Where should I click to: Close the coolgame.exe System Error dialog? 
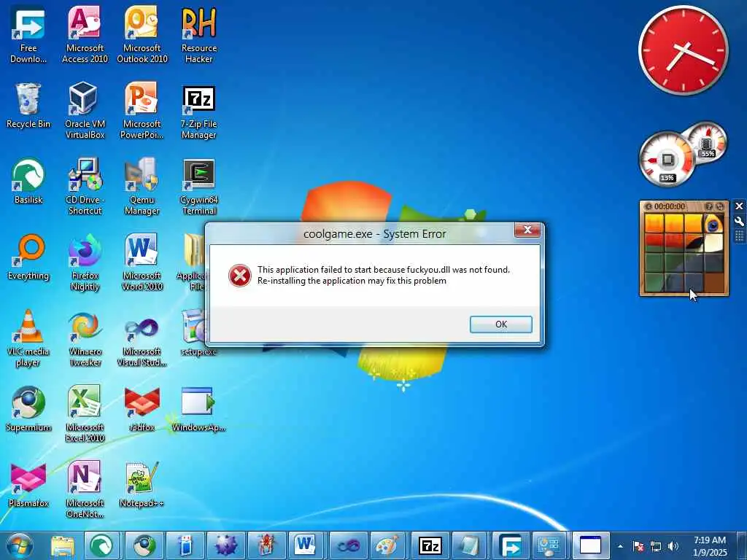coord(527,230)
